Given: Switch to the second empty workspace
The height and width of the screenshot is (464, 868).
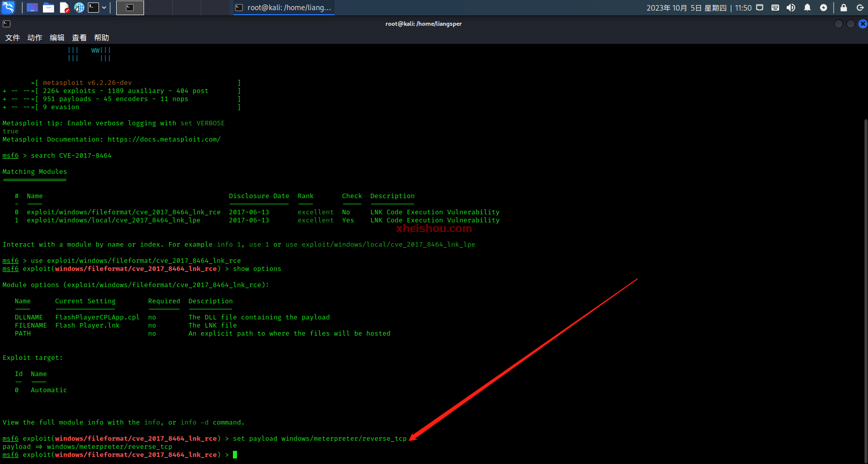Looking at the screenshot, I should pyautogui.click(x=158, y=8).
